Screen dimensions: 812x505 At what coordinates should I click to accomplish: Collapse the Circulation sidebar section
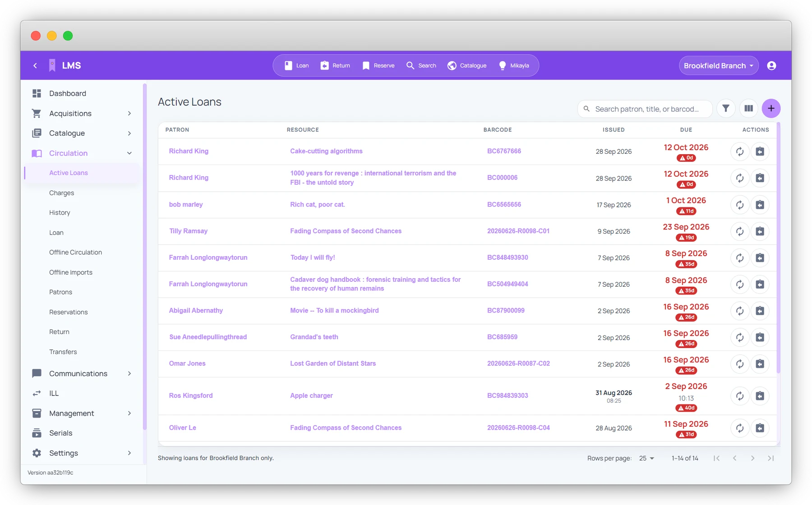point(129,153)
